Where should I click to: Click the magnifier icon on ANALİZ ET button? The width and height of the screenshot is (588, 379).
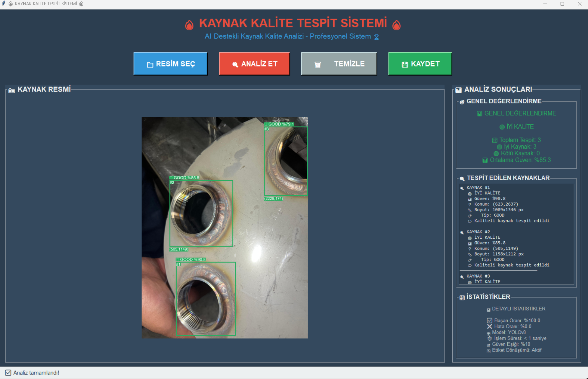click(x=235, y=64)
